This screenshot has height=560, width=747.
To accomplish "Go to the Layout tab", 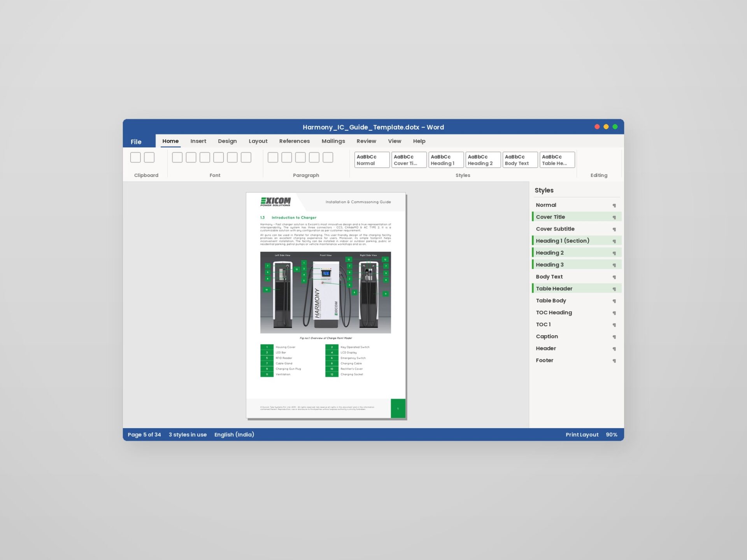I will pos(258,141).
